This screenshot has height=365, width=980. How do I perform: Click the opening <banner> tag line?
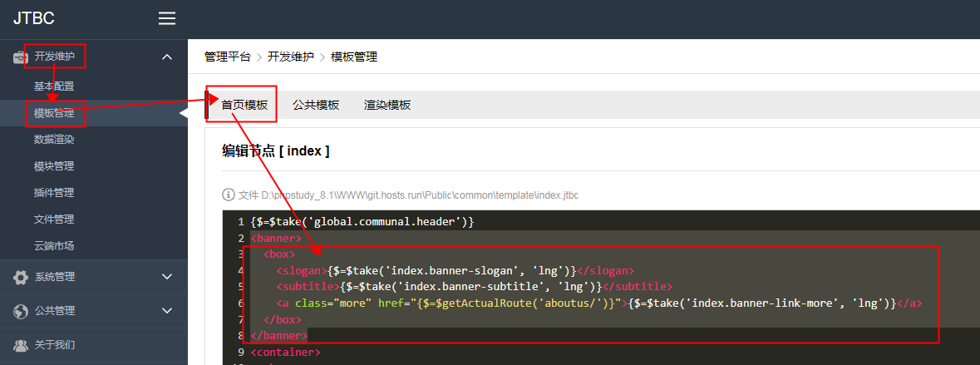pyautogui.click(x=276, y=238)
